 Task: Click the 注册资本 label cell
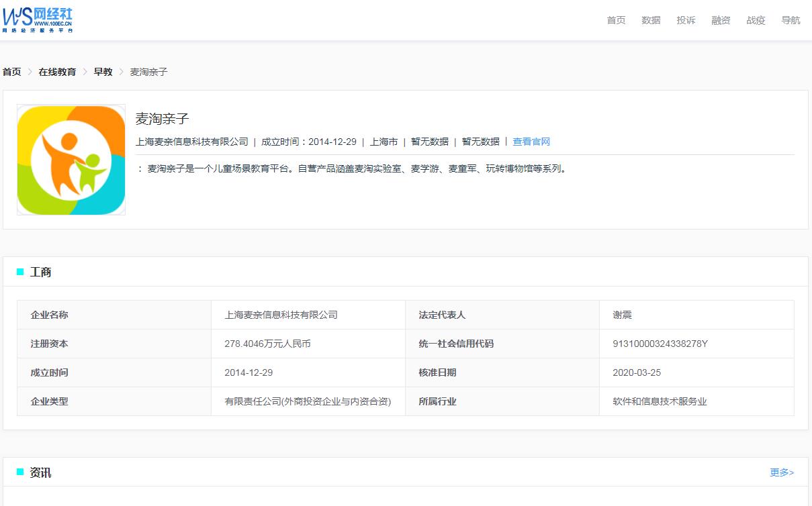click(x=114, y=344)
